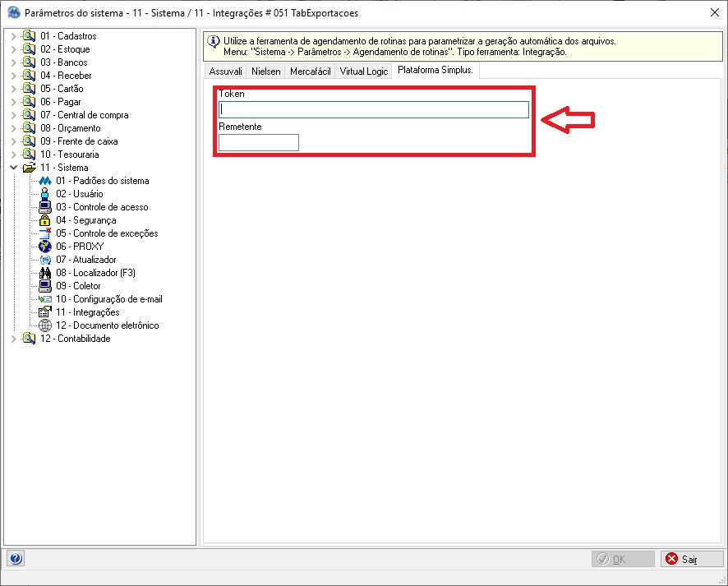Click the 07 - Central de compra folder icon
Viewport: 728px width, 586px height.
click(29, 115)
